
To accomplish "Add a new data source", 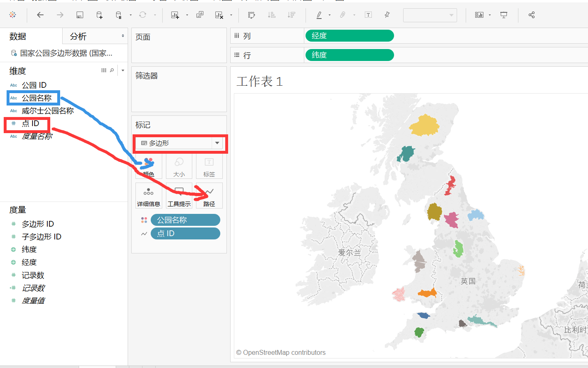I will click(99, 15).
